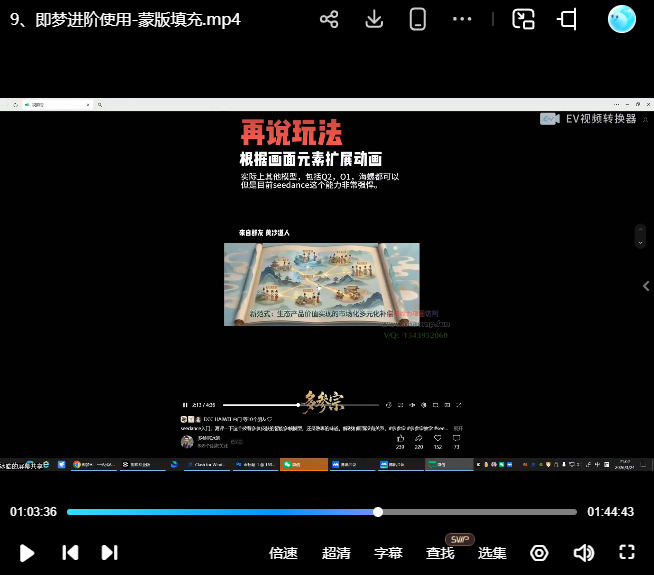The image size is (654, 575).
Task: Open the 倍速 playback speed menu
Action: [x=284, y=553]
